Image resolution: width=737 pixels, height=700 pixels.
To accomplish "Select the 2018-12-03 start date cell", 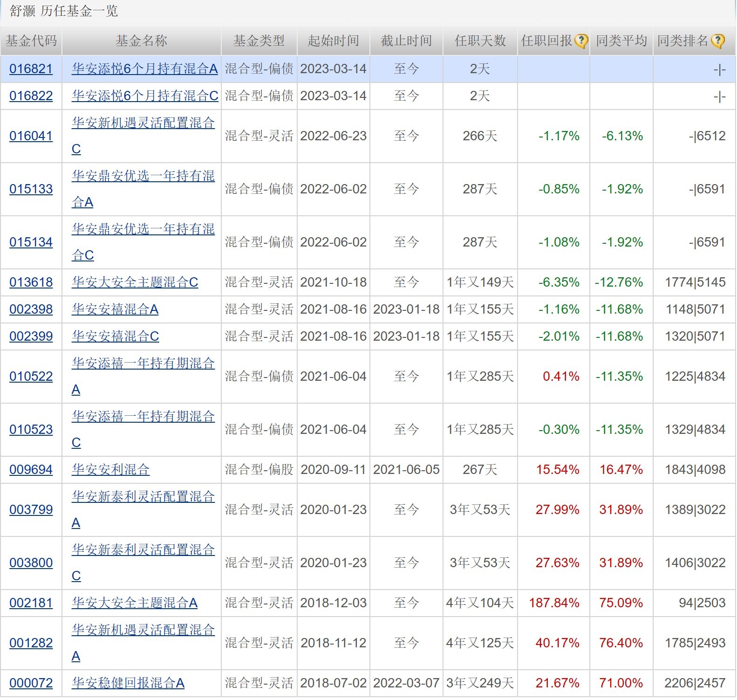I will [334, 603].
